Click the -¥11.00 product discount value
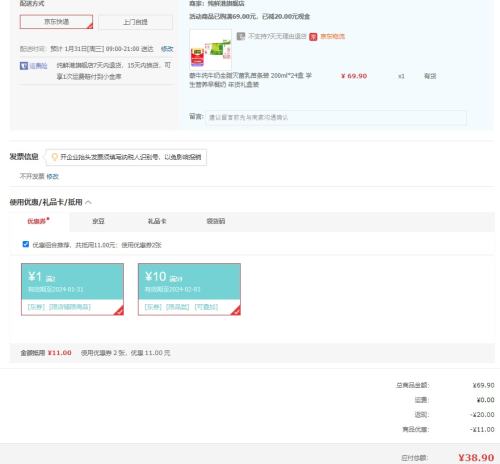 [x=482, y=429]
